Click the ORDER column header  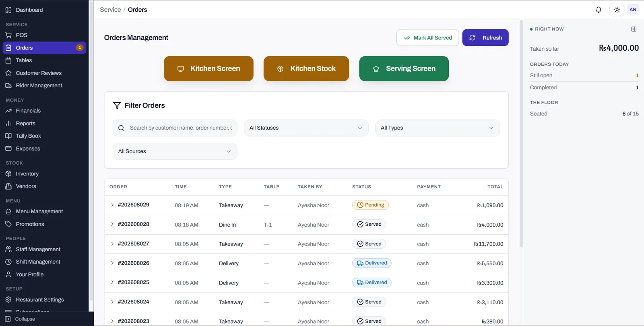118,187
